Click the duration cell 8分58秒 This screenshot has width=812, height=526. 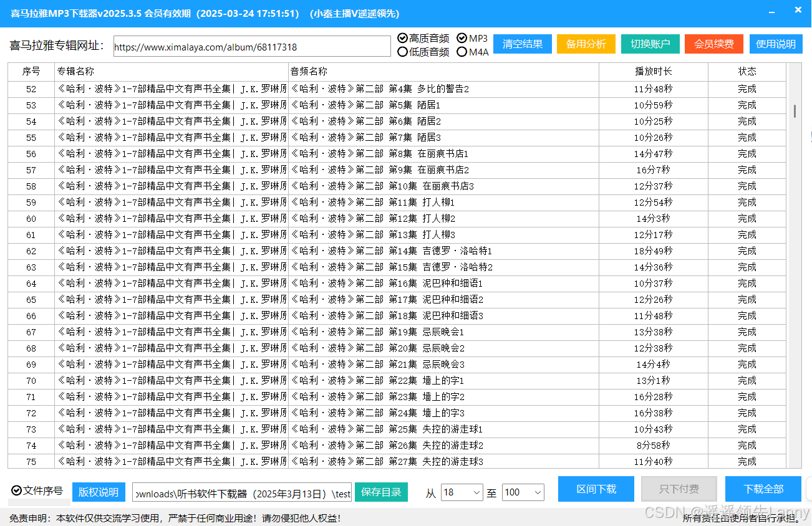654,446
